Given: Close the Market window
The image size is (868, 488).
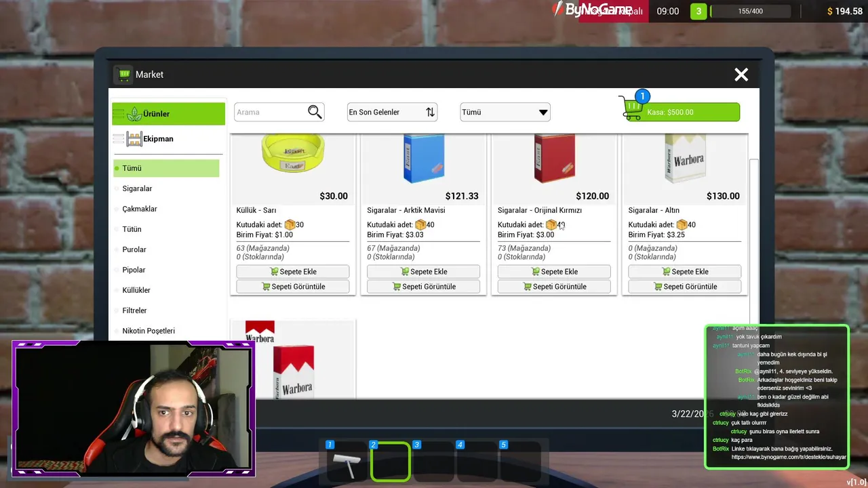Looking at the screenshot, I should (741, 75).
